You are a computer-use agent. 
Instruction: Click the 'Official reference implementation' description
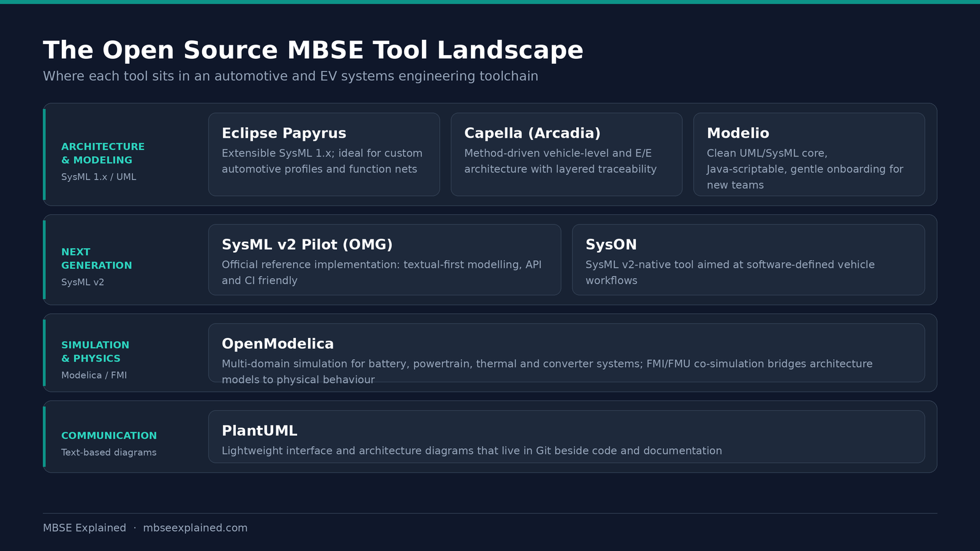click(x=382, y=272)
